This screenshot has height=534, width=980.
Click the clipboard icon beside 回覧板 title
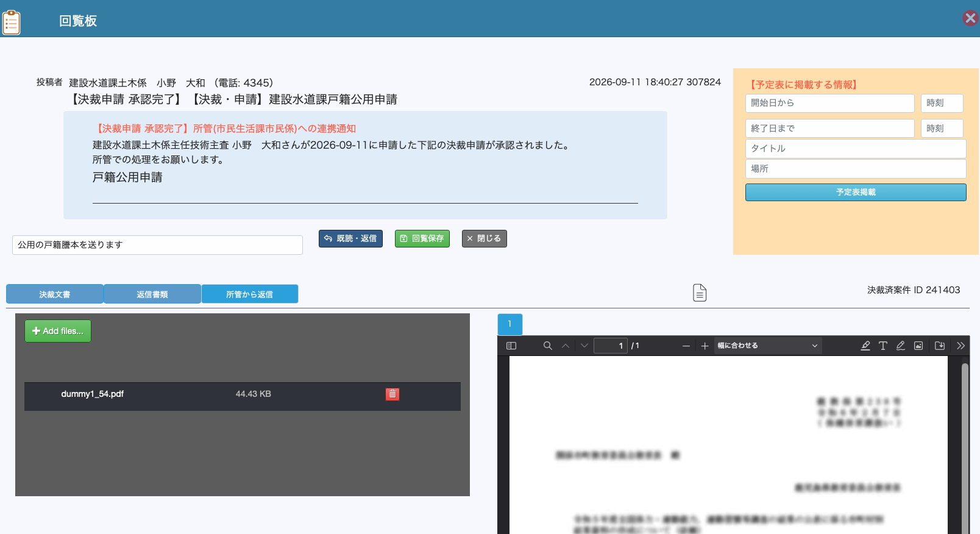coord(12,23)
